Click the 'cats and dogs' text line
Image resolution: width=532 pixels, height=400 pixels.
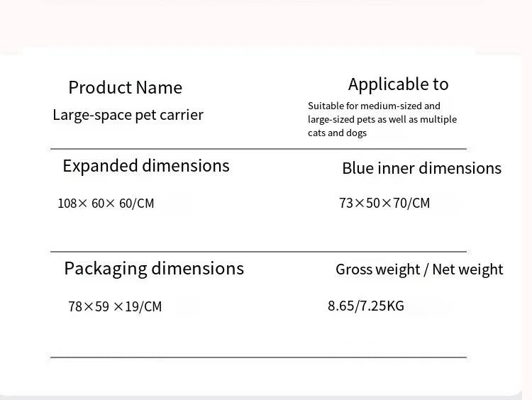click(337, 133)
